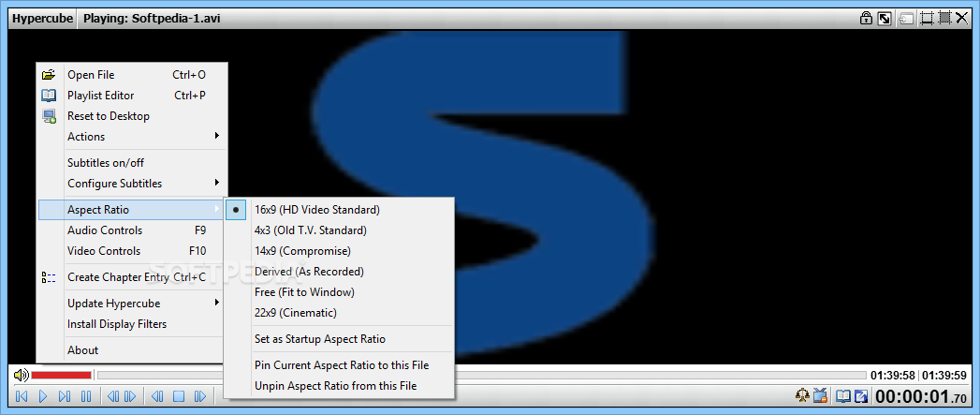
Task: Stop playback with the square Stop button
Action: 179,396
